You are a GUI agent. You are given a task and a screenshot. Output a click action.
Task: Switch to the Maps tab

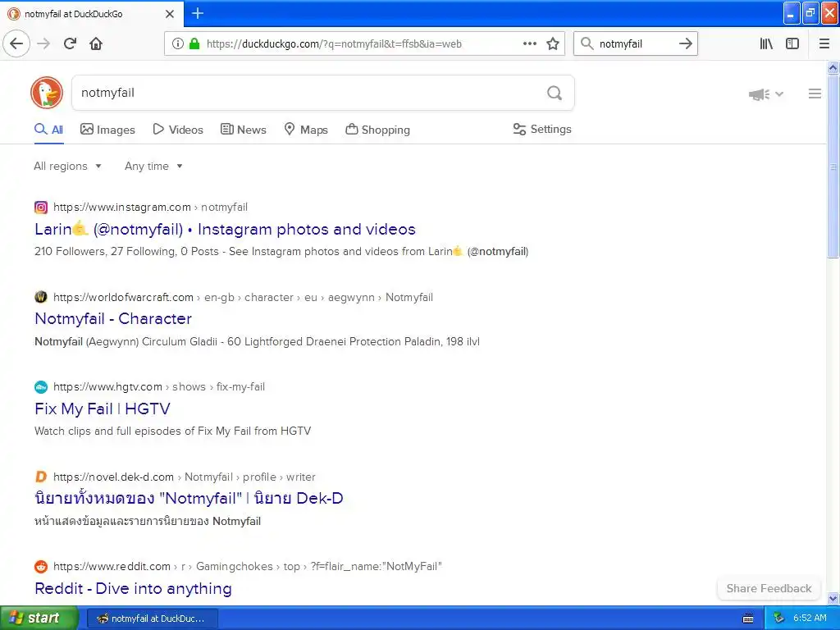[306, 130]
